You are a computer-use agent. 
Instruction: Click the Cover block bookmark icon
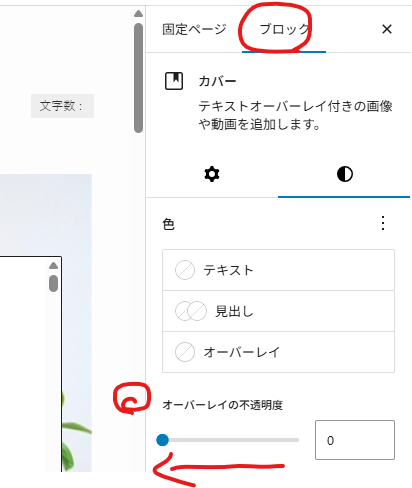coord(174,81)
